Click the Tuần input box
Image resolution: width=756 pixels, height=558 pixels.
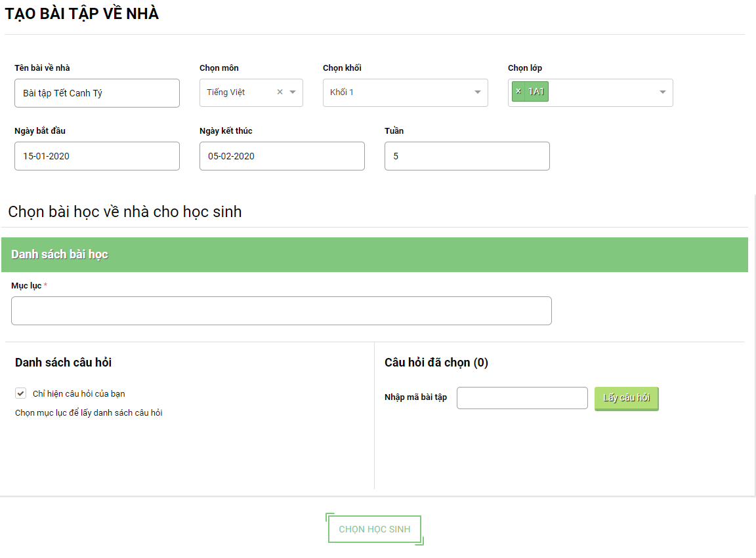(467, 156)
